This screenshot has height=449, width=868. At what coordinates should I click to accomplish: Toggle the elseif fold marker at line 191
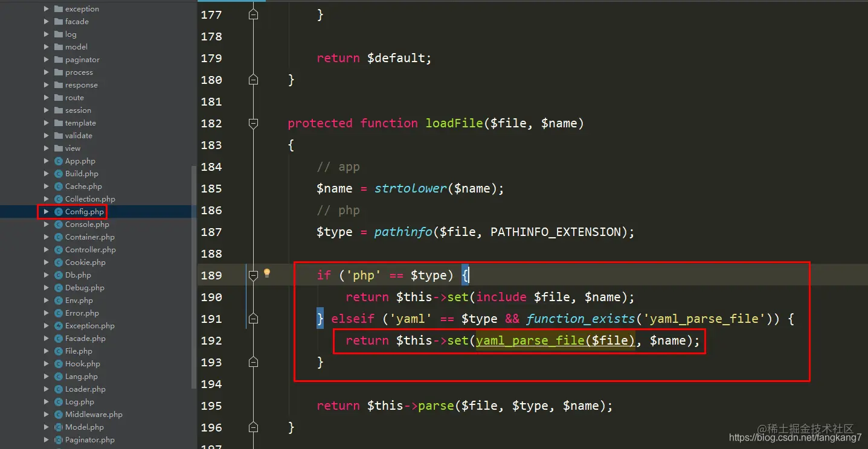[254, 319]
